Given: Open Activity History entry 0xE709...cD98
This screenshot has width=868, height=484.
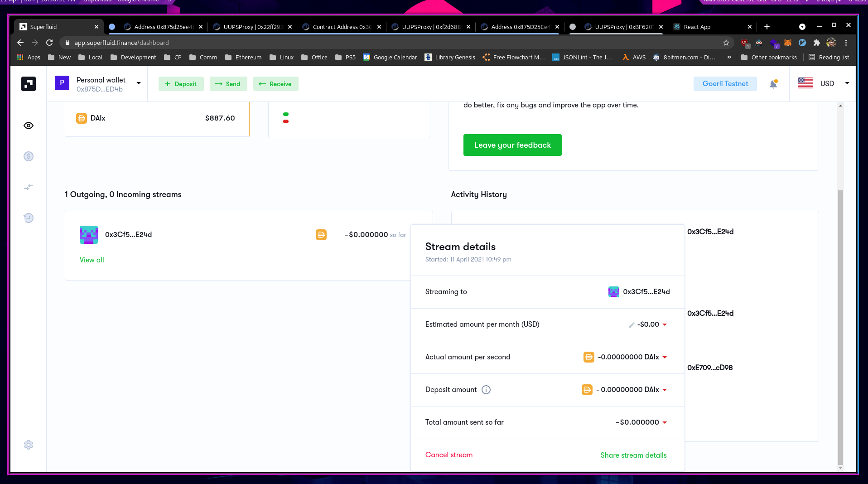Looking at the screenshot, I should 710,368.
